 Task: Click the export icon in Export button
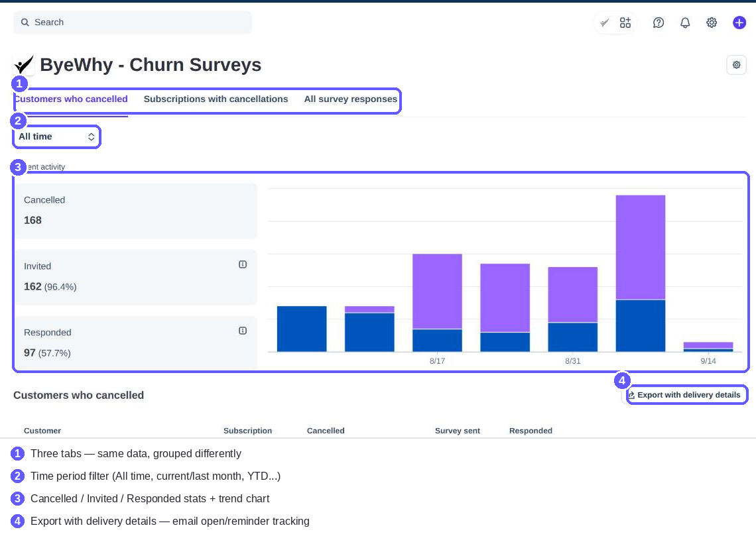631,395
